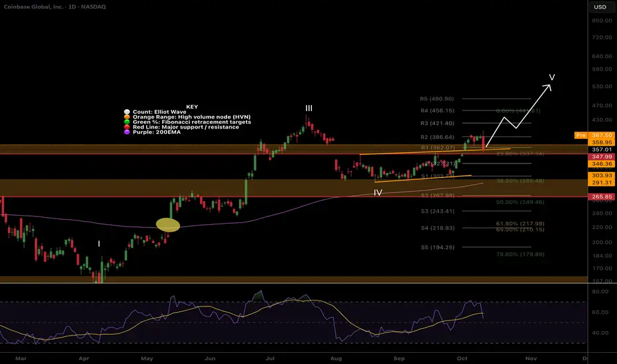617x364 pixels.
Task: Select the KEY legend heading
Action: [192, 107]
